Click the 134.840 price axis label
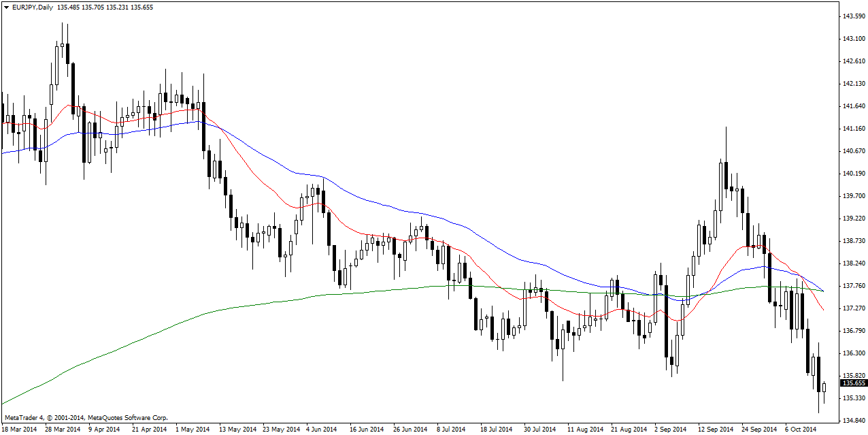868x435 pixels. coord(853,420)
